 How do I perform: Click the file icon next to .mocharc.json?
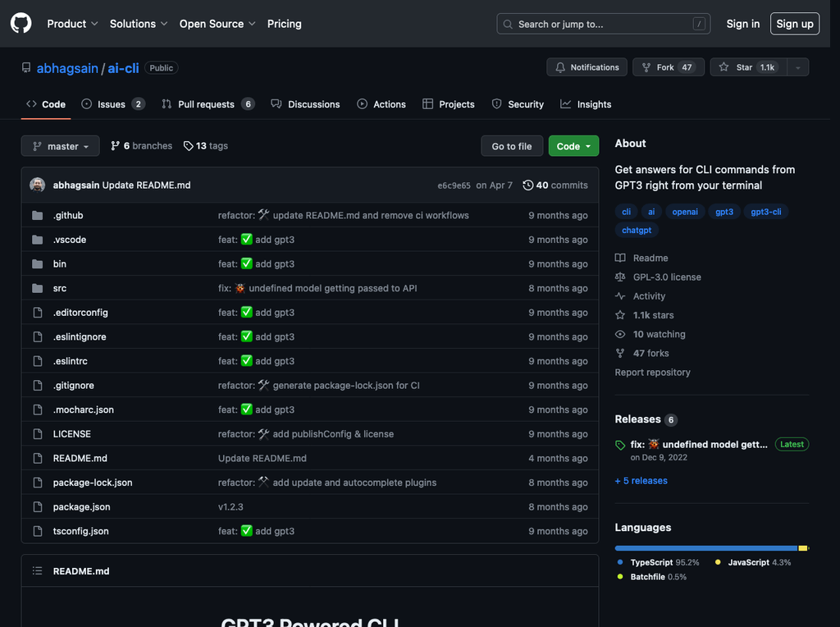(x=38, y=410)
